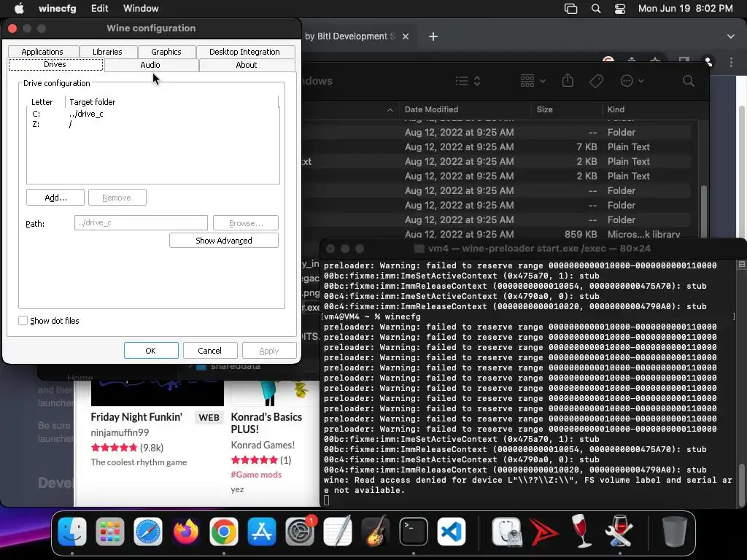This screenshot has width=747, height=560.
Task: Click the Chrome profile avatar icon
Action: pos(708,61)
